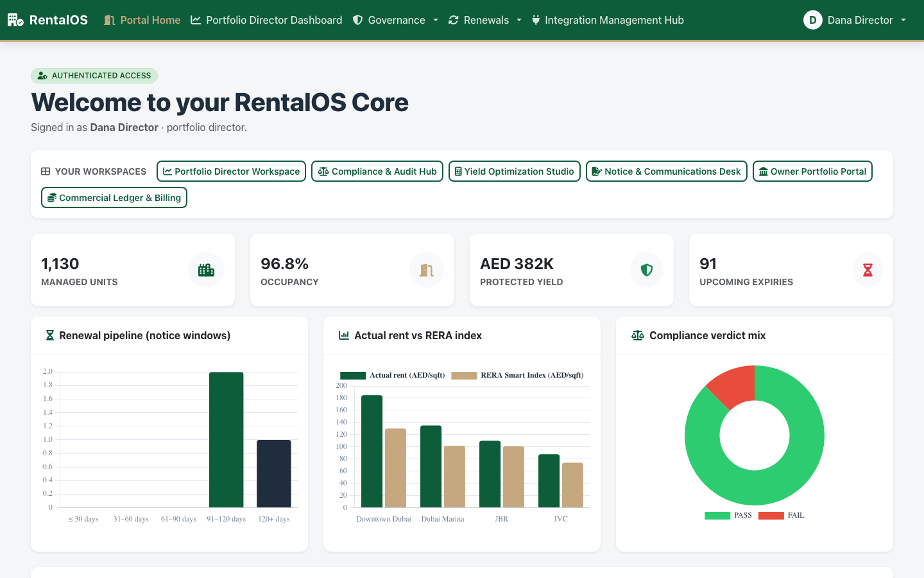The height and width of the screenshot is (578, 924).
Task: Open the Dana Director account dropdown
Action: click(855, 20)
